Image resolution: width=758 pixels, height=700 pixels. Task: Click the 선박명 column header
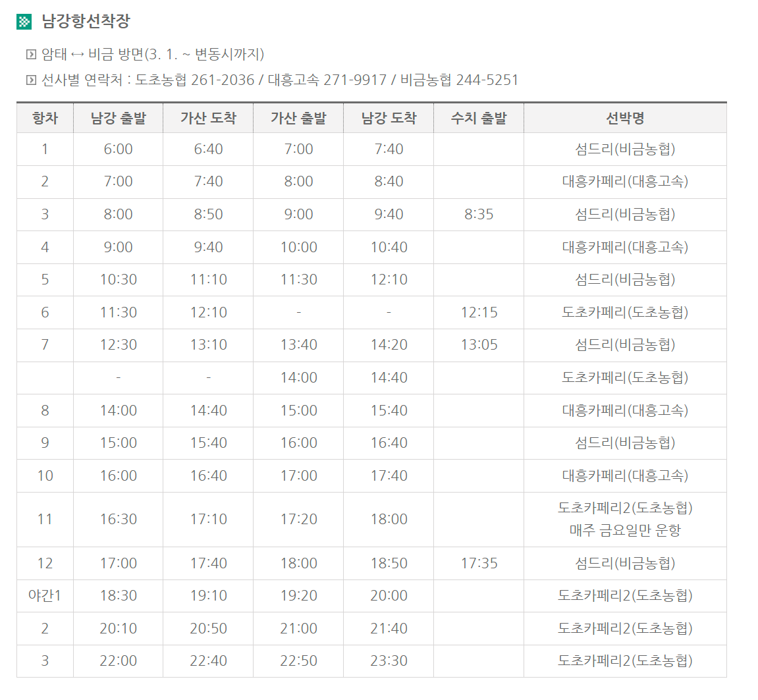tap(624, 117)
